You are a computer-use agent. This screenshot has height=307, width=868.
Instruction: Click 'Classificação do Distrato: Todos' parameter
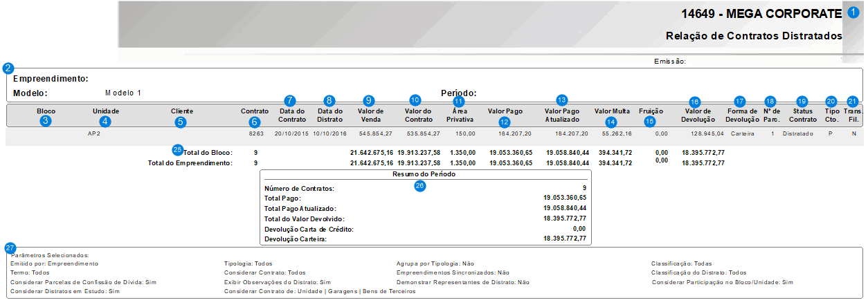tap(699, 272)
